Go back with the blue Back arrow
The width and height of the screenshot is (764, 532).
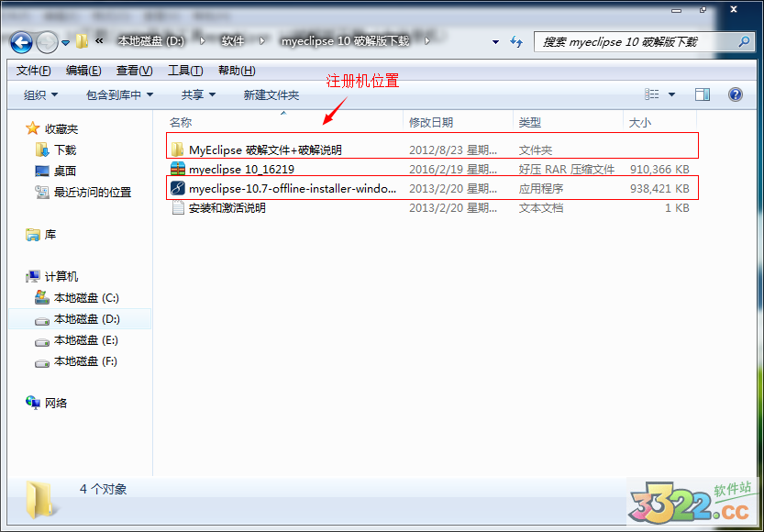pos(21,42)
